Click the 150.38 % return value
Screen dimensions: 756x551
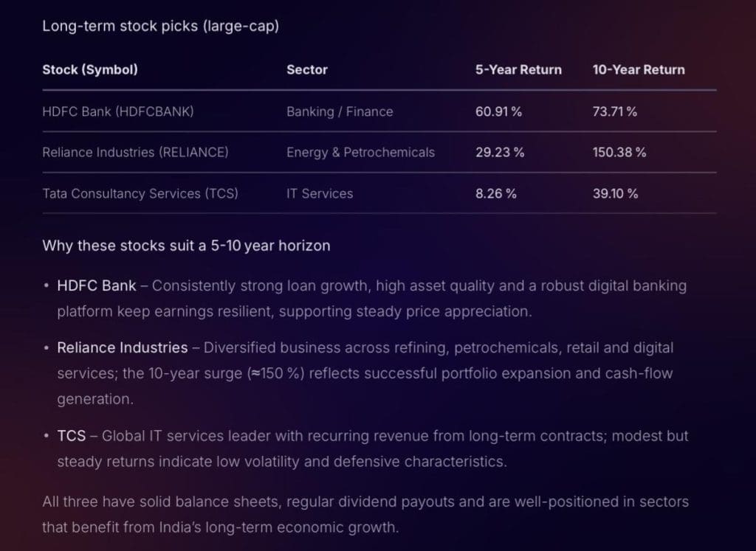pyautogui.click(x=619, y=153)
